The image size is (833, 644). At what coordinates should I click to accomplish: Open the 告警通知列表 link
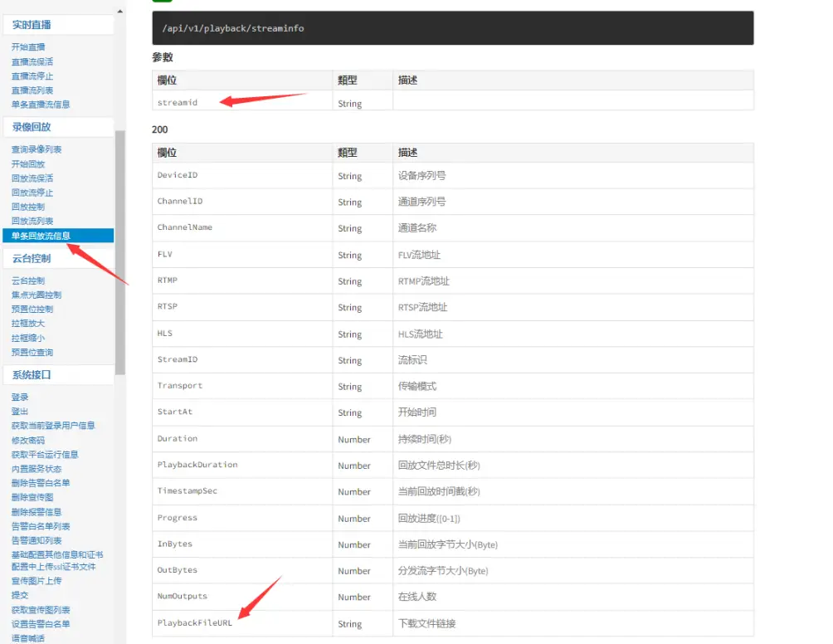point(37,541)
